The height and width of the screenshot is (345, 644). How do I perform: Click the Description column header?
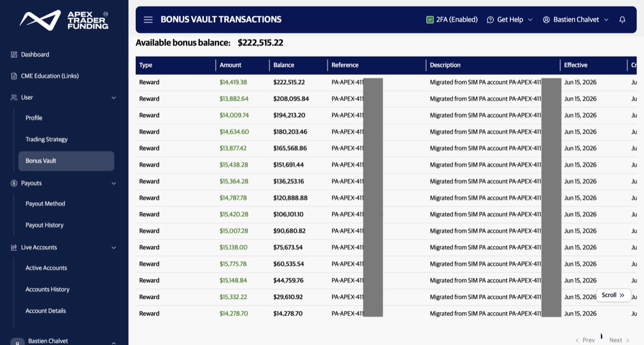pyautogui.click(x=445, y=65)
